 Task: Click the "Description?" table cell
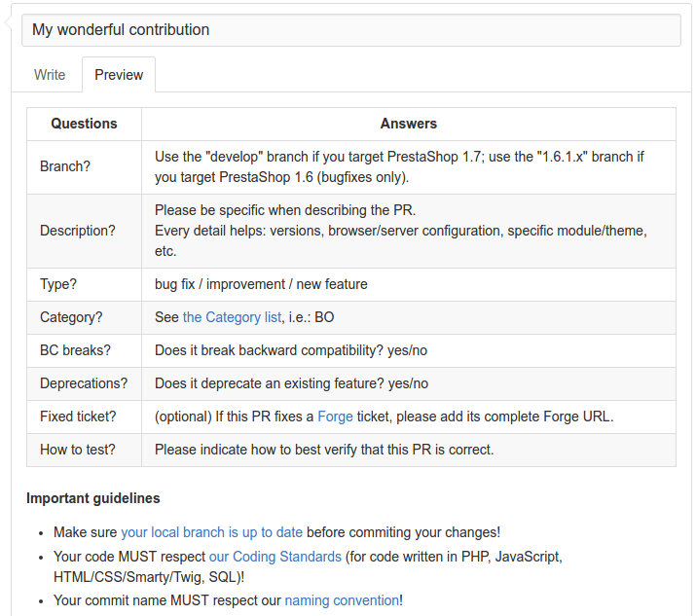[x=78, y=231]
